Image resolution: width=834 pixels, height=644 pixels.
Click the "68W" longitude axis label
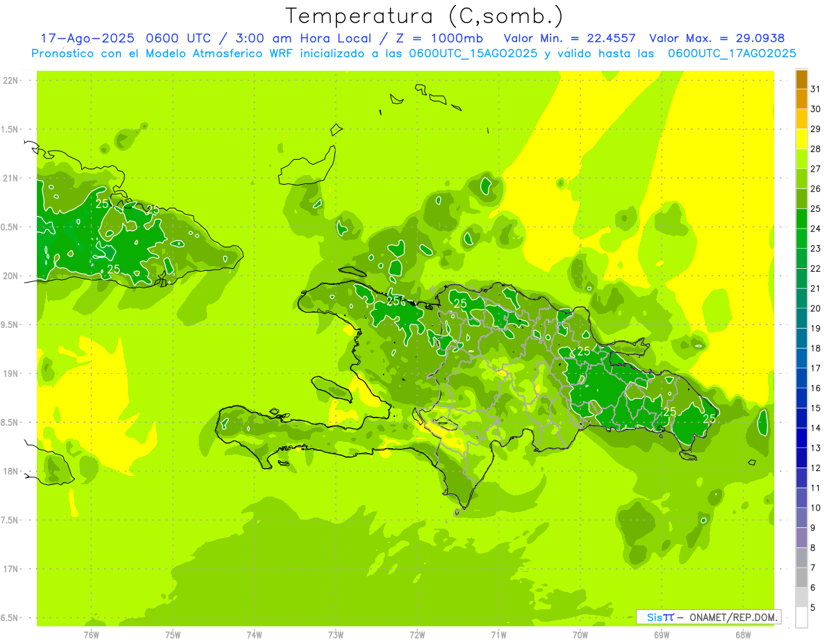pyautogui.click(x=743, y=635)
